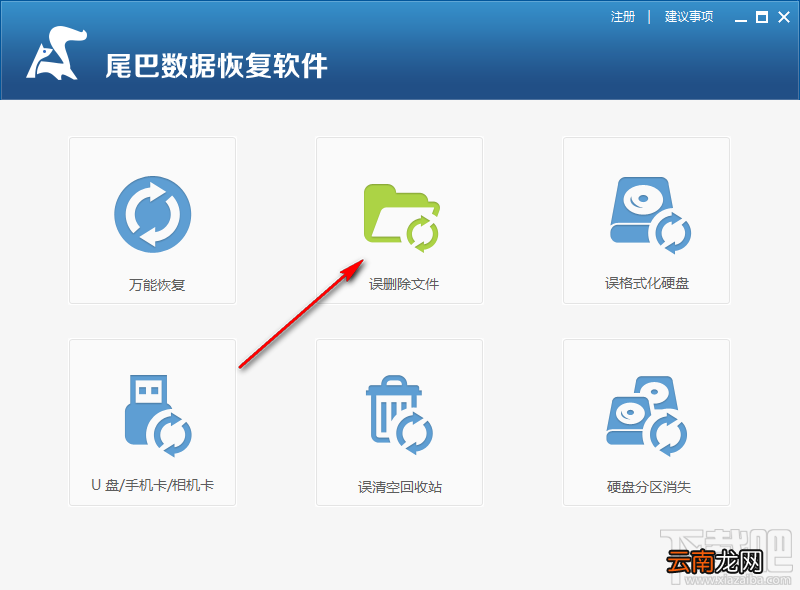Click the 万能恢复 label
Screen dimensions: 800x590
click(157, 285)
